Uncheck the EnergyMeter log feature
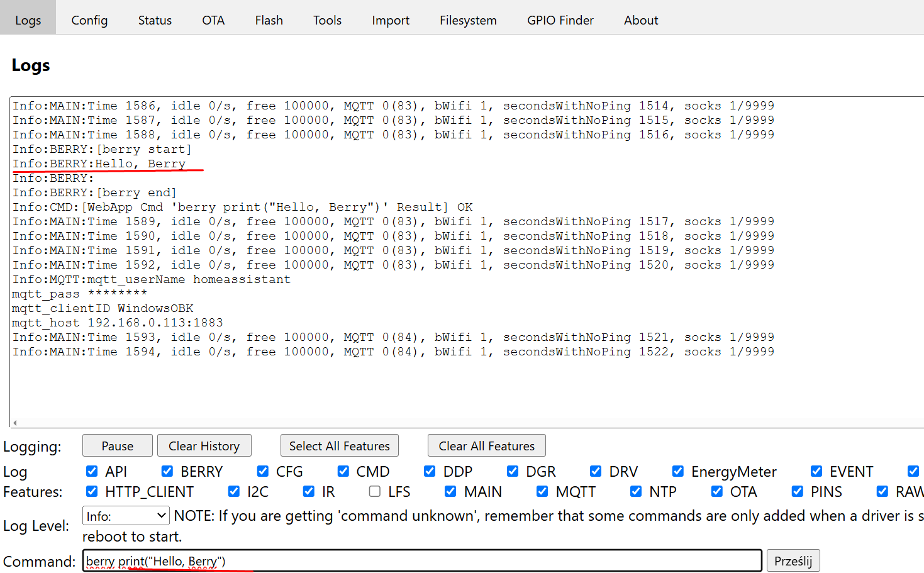This screenshot has height=573, width=924. tap(678, 471)
